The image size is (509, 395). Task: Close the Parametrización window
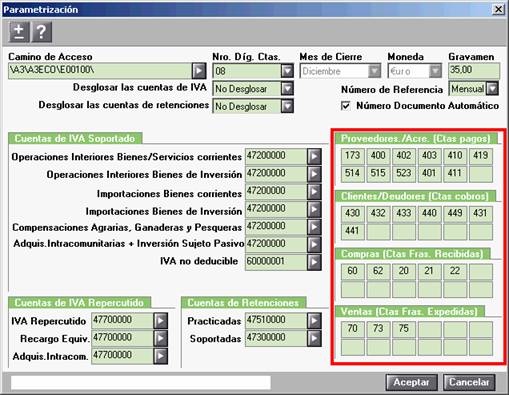(x=498, y=9)
